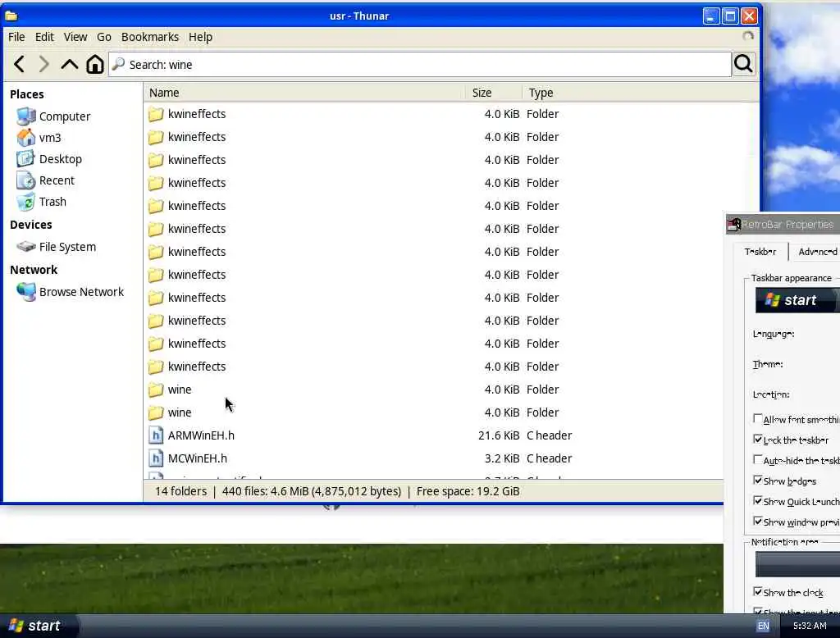The width and height of the screenshot is (840, 638).
Task: Switch to the Taskbar tab in RetroBar Properties
Action: pos(760,251)
